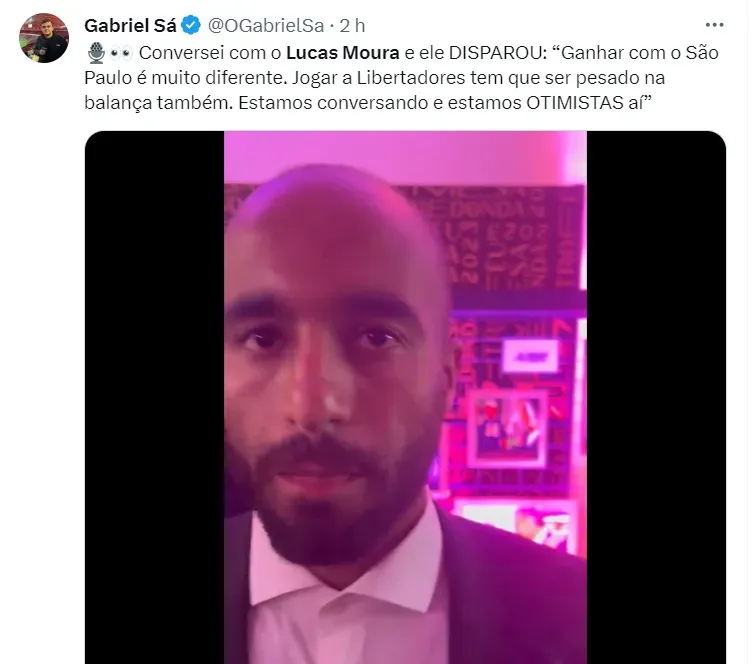Open the 2 h timestamp link

point(353,25)
